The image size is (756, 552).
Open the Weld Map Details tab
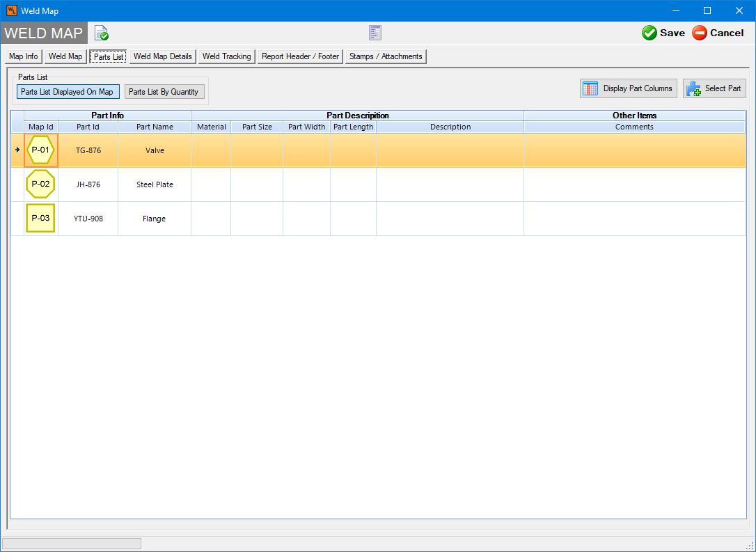[162, 56]
